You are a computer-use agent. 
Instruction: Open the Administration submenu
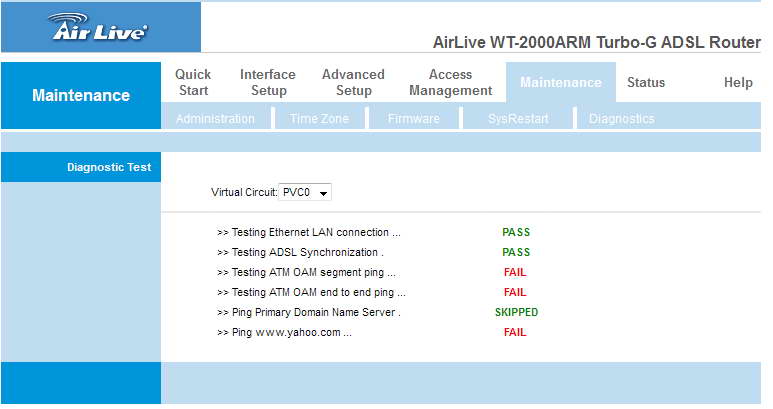coord(215,119)
